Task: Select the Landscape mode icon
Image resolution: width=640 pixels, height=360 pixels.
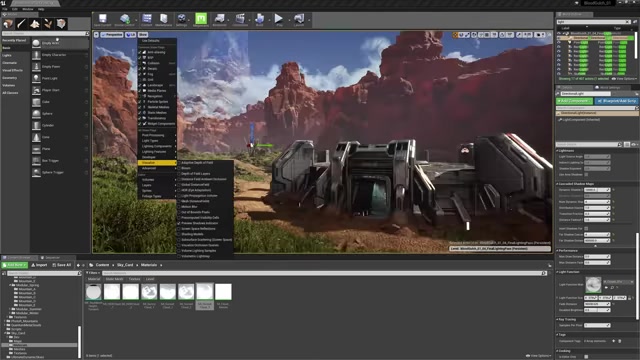Action: (35, 24)
